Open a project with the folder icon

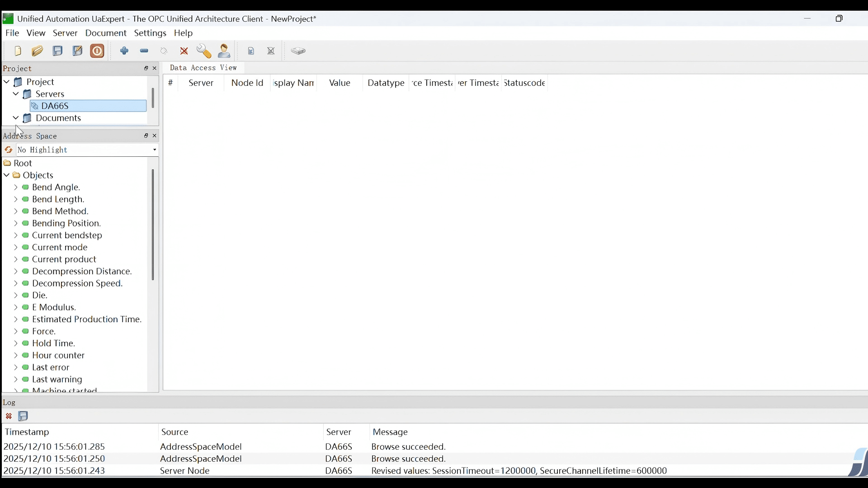coord(38,51)
